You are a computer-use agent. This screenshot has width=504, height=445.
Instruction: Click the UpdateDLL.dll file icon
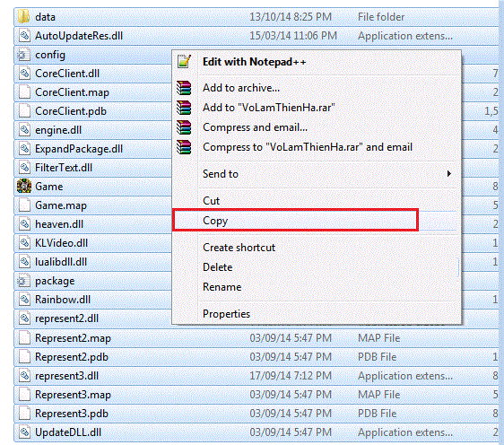pyautogui.click(x=24, y=432)
